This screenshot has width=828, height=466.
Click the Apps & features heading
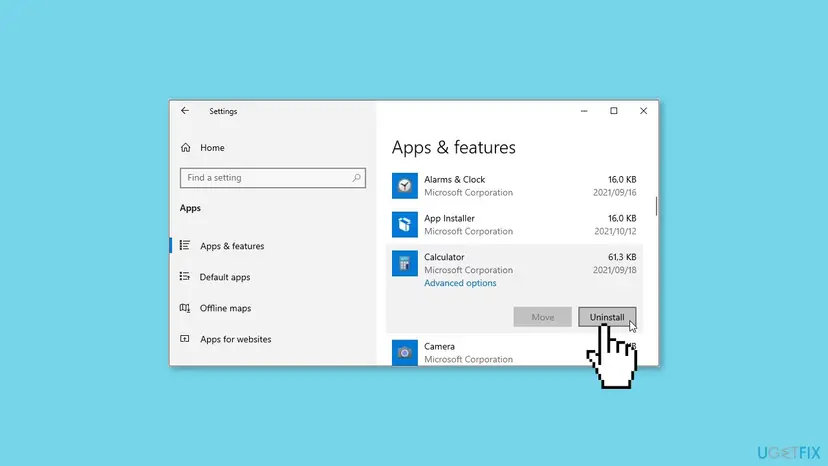454,147
